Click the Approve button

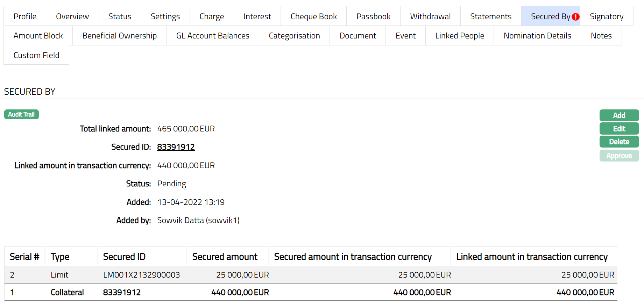tap(619, 156)
